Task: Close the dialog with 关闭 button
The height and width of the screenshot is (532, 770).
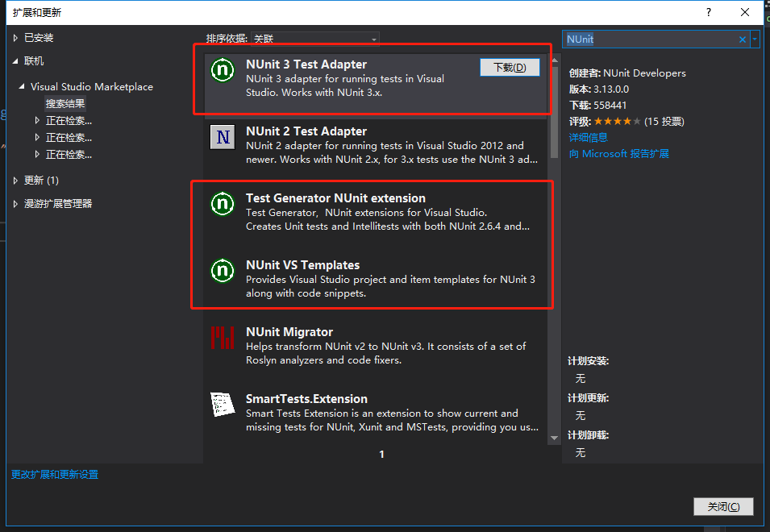Action: click(722, 506)
